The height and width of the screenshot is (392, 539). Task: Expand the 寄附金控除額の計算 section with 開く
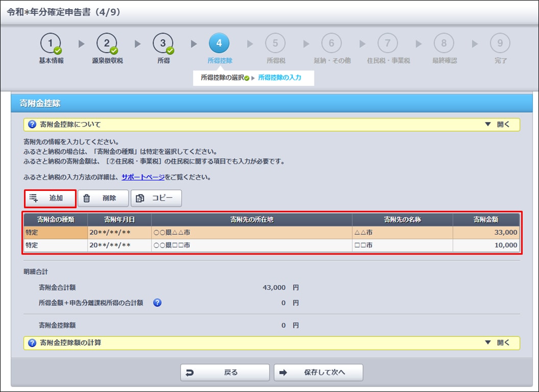(498, 343)
